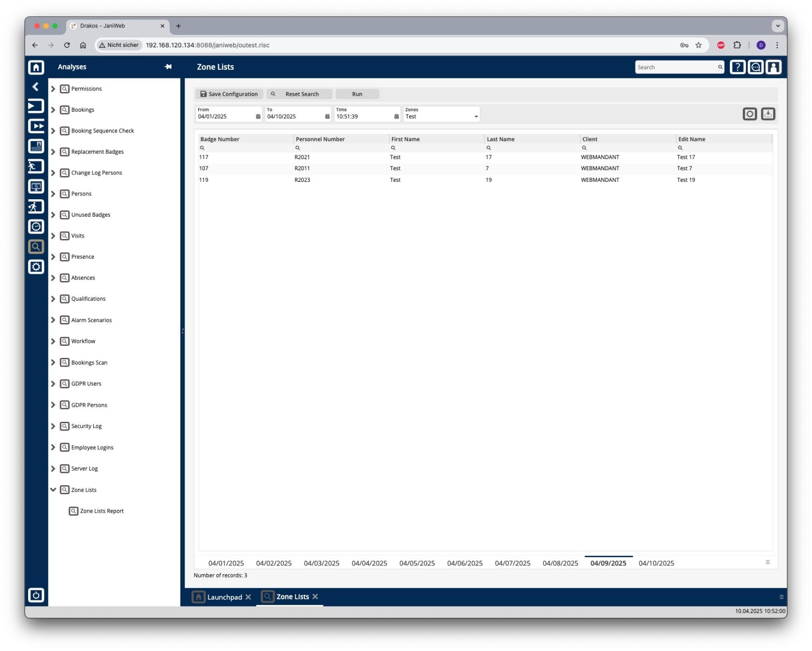Image resolution: width=812 pixels, height=651 pixels.
Task: Open a new browser tab
Action: [x=178, y=26]
